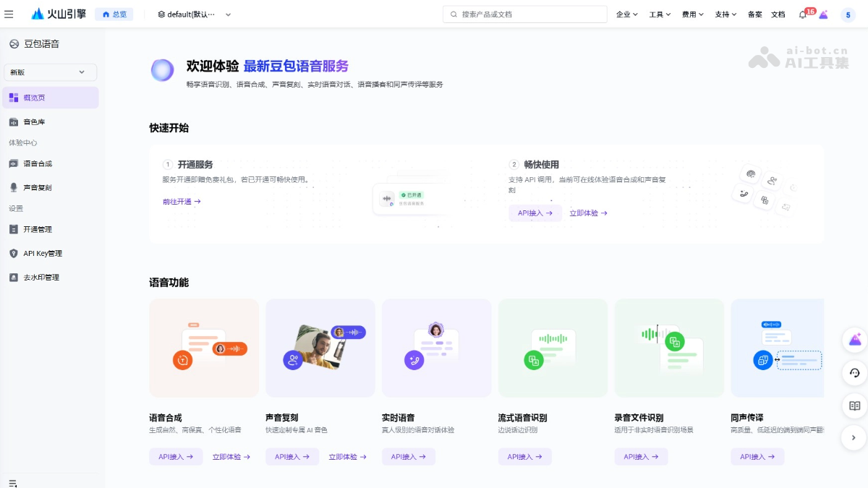868x488 pixels.
Task: Open 语音合成 from the sidebar
Action: pos(38,163)
